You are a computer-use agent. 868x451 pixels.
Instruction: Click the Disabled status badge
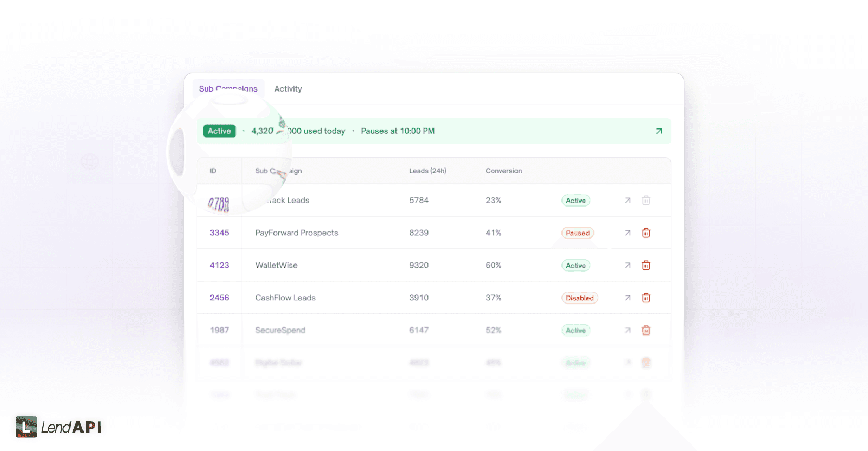tap(580, 298)
